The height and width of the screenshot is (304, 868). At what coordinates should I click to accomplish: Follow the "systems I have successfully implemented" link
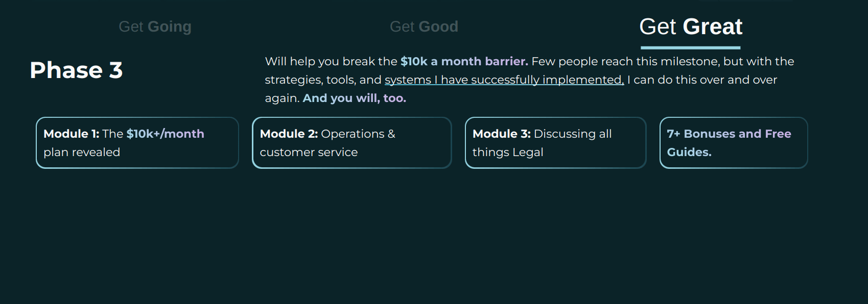[504, 80]
